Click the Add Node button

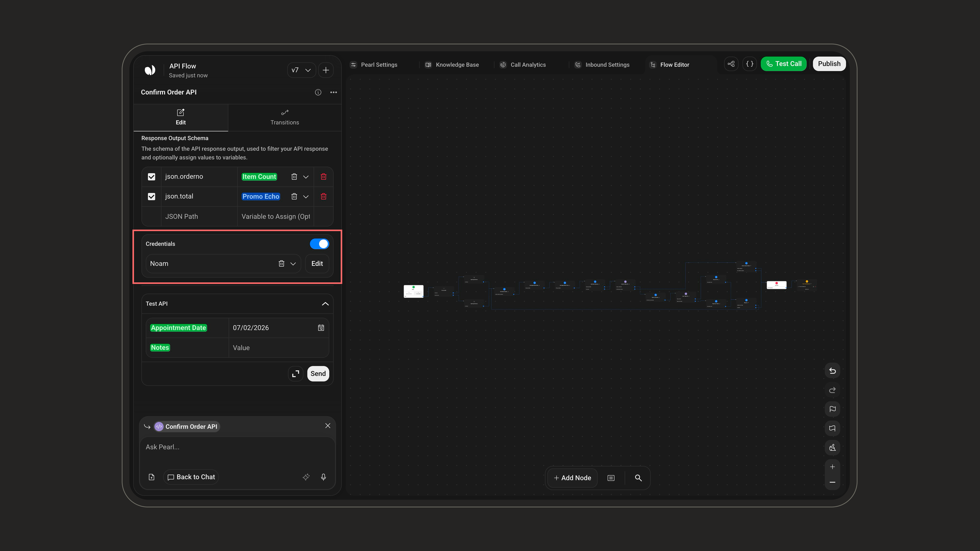[573, 478]
